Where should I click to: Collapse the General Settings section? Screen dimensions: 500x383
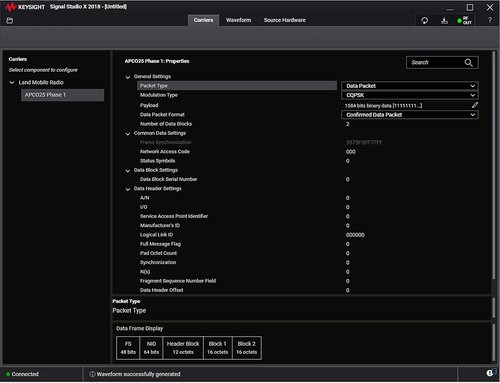coord(128,77)
